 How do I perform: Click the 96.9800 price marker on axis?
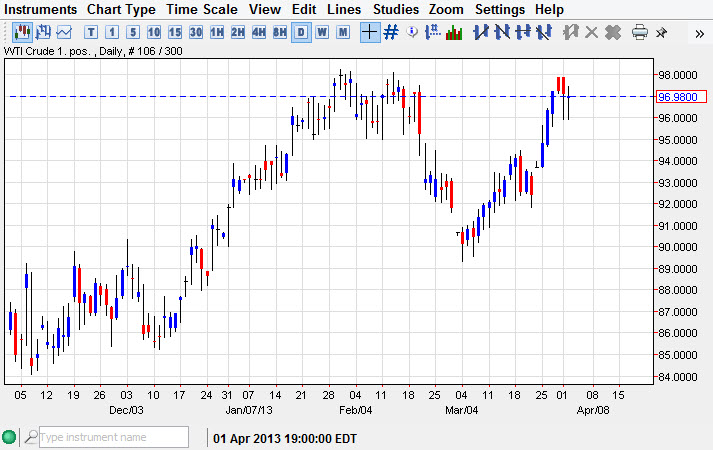(681, 97)
